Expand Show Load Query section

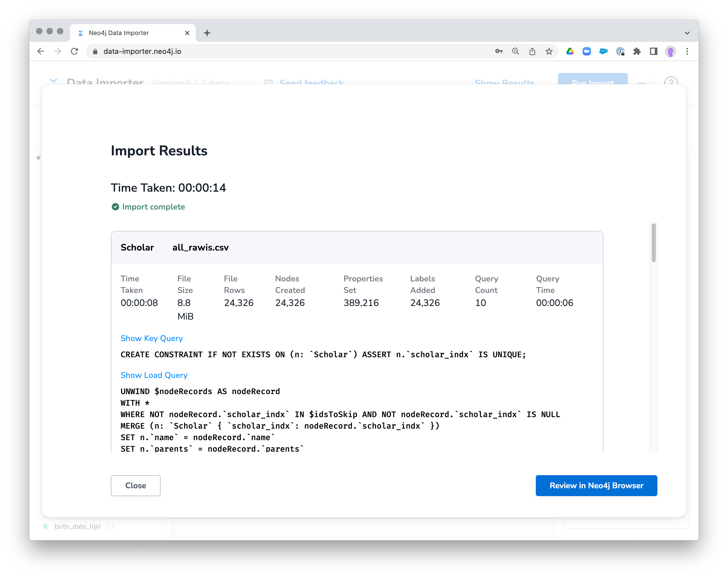coord(154,375)
